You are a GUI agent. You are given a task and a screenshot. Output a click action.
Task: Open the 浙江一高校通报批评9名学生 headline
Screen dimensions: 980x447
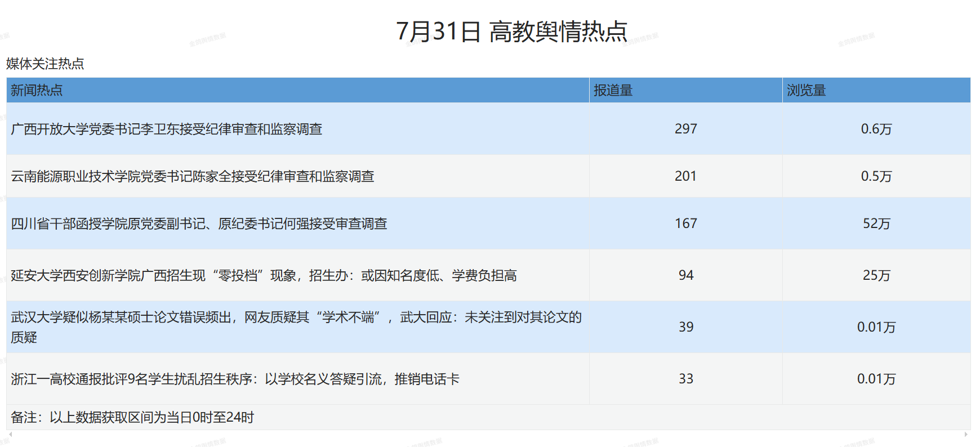(x=235, y=379)
